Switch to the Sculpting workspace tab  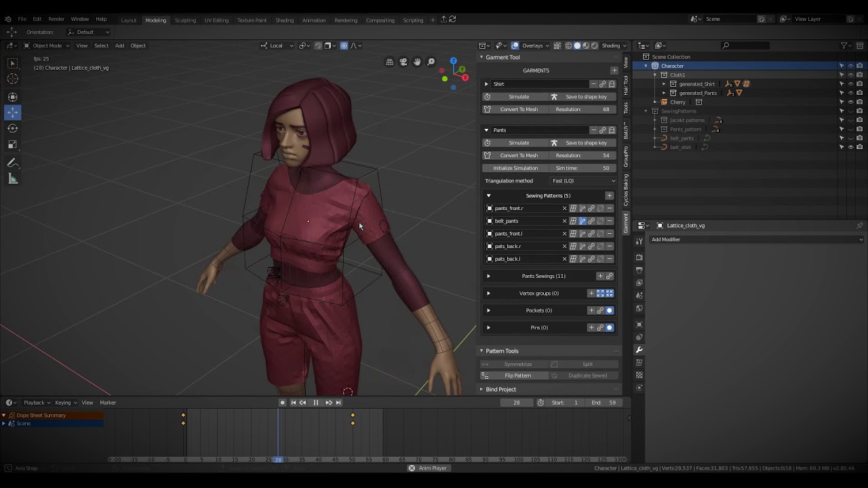pos(185,20)
